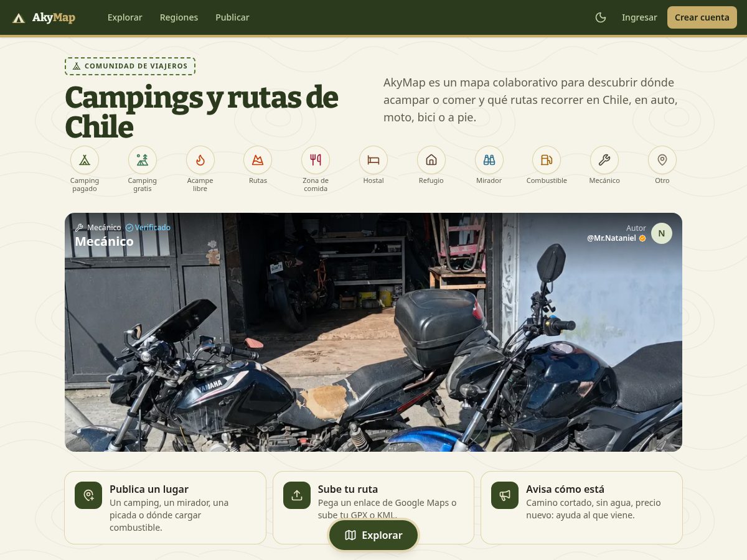Click the Campings y rutas de Chile heading

(202, 112)
